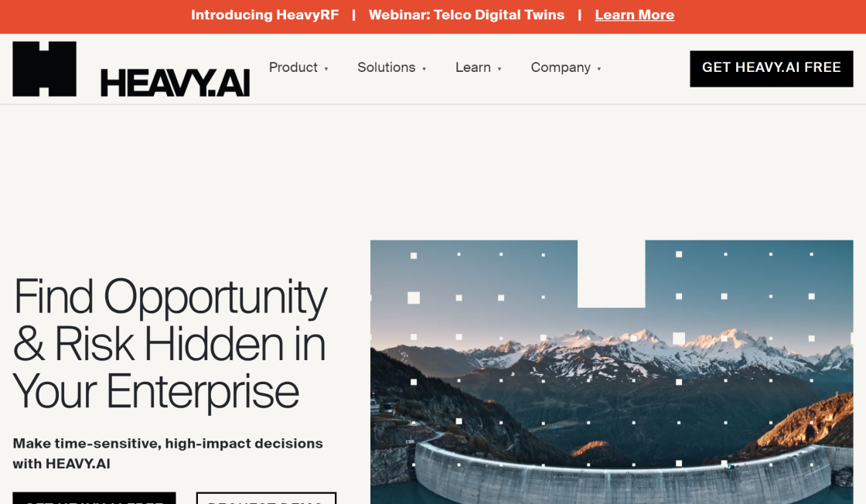Click the time-sensitive decisions subheading text
This screenshot has height=504, width=866.
pos(168,453)
